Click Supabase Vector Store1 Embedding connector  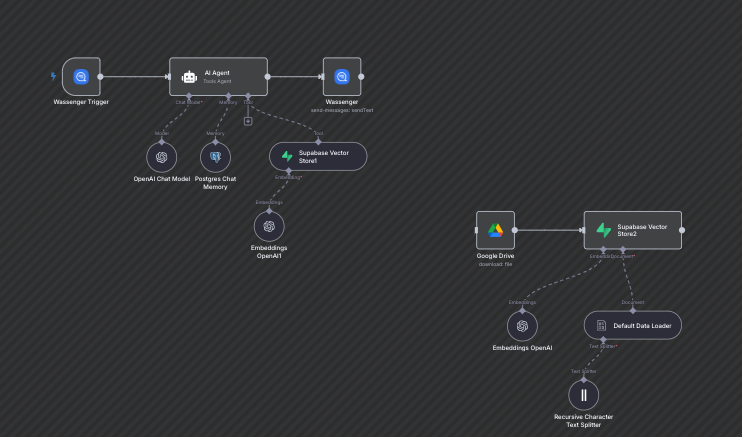pos(287,171)
